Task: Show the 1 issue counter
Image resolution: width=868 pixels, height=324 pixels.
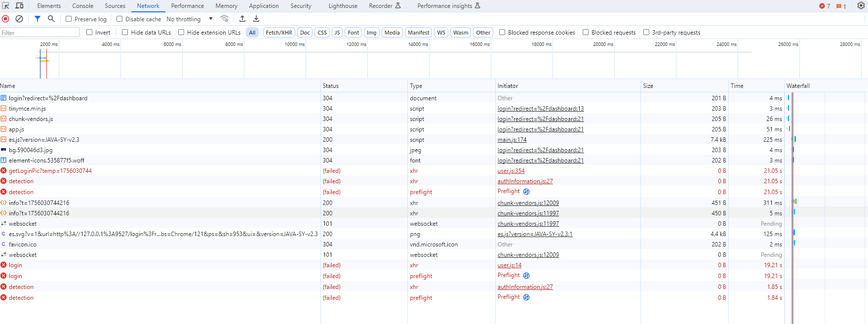Action: click(x=841, y=6)
